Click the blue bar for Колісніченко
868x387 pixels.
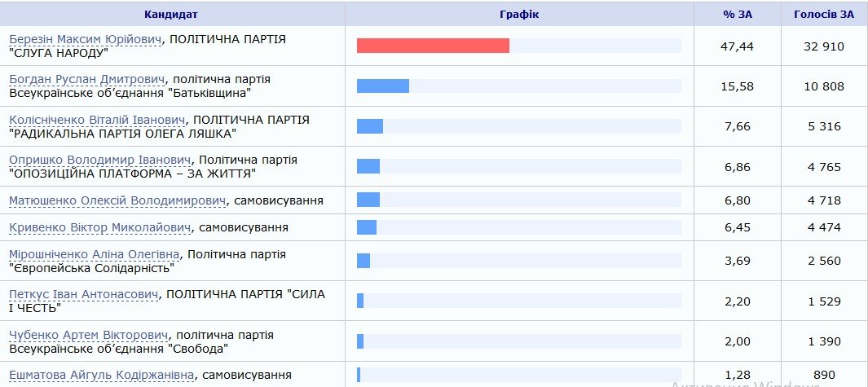pyautogui.click(x=370, y=126)
